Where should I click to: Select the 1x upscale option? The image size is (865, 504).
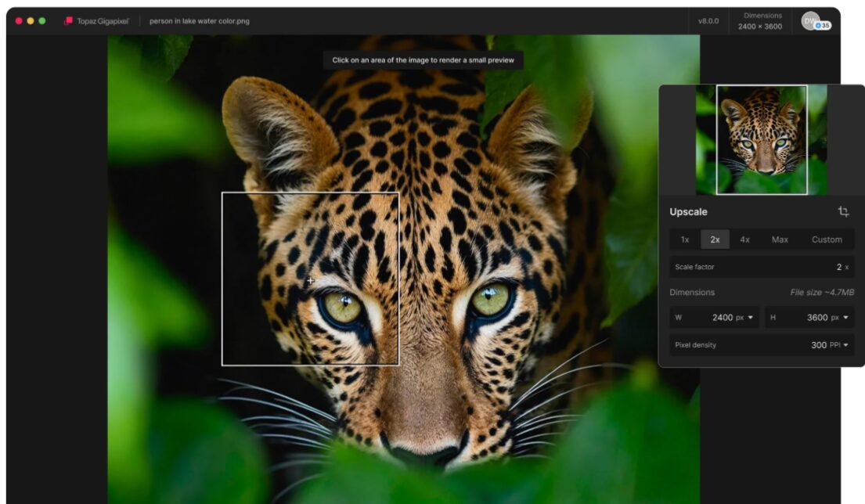click(x=685, y=239)
